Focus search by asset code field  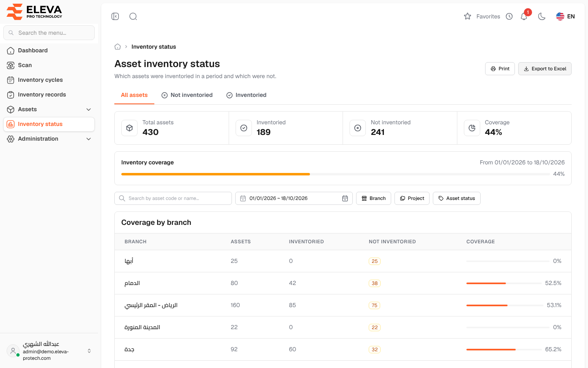(173, 198)
